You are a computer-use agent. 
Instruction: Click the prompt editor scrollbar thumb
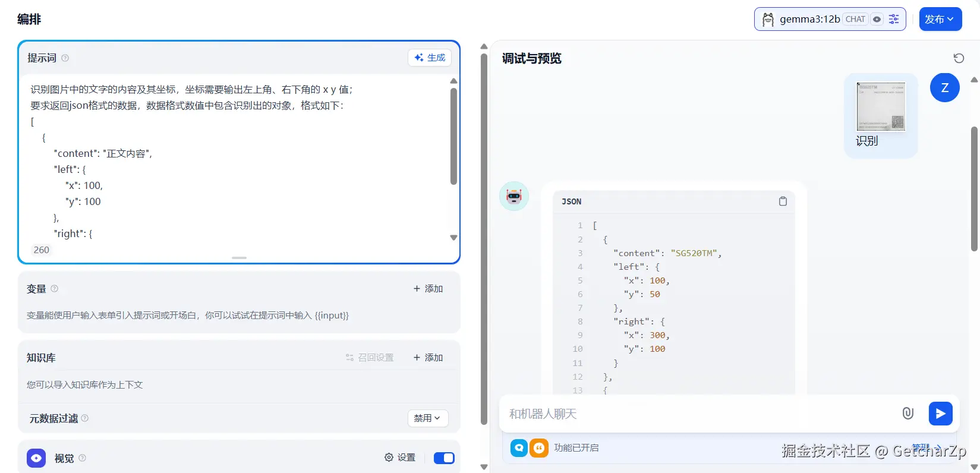[453, 136]
